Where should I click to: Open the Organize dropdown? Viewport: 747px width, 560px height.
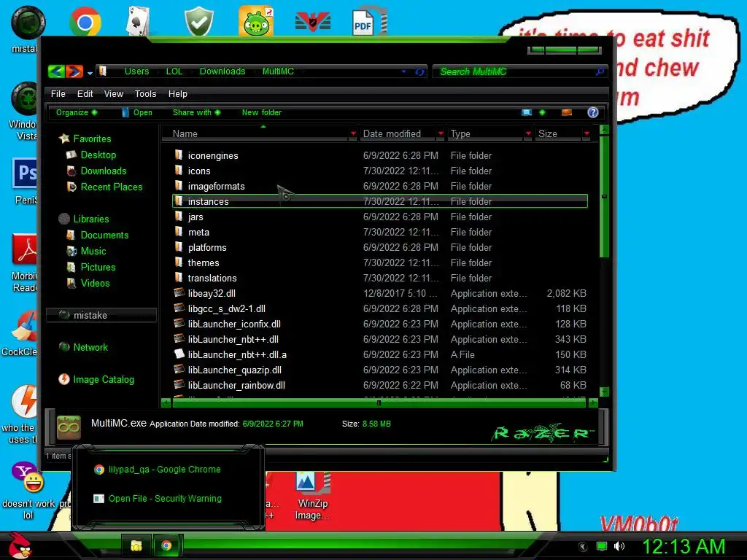click(x=76, y=112)
